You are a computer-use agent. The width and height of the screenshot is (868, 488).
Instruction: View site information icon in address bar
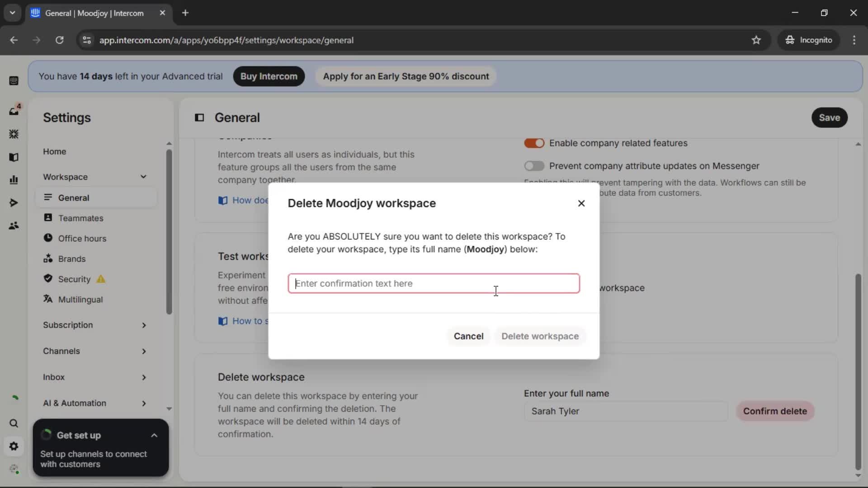click(86, 40)
